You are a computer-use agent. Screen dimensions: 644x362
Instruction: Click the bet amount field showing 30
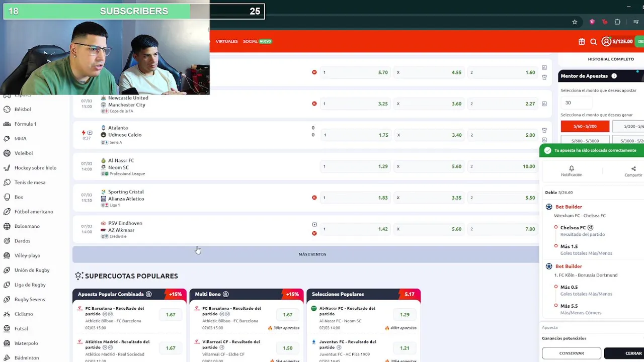[577, 103]
